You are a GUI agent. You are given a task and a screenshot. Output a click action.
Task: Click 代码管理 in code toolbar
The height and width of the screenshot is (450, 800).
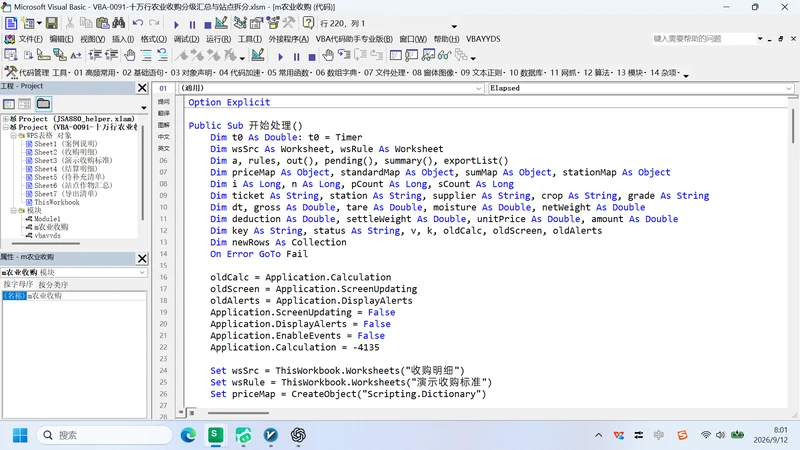(35, 73)
